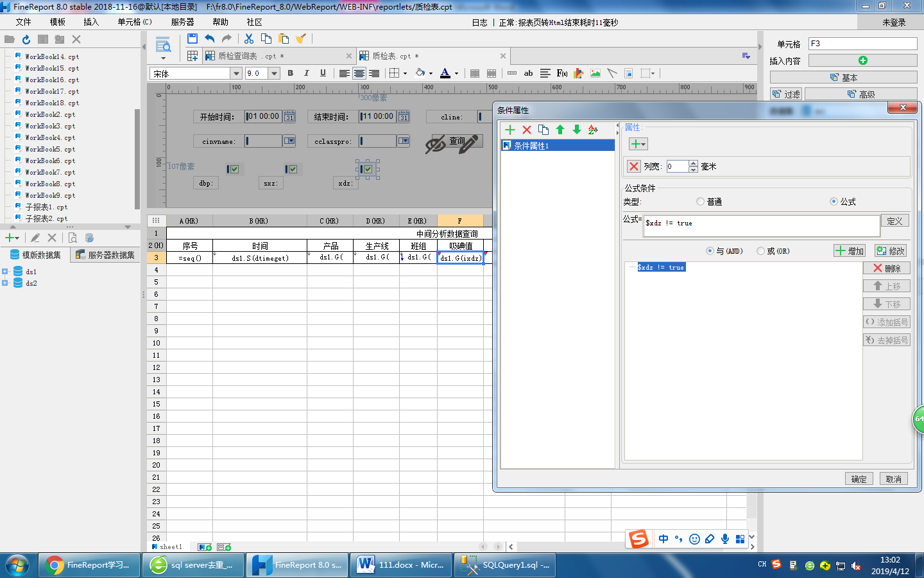924x578 pixels.
Task: Open the 服务器 menu
Action: click(182, 22)
